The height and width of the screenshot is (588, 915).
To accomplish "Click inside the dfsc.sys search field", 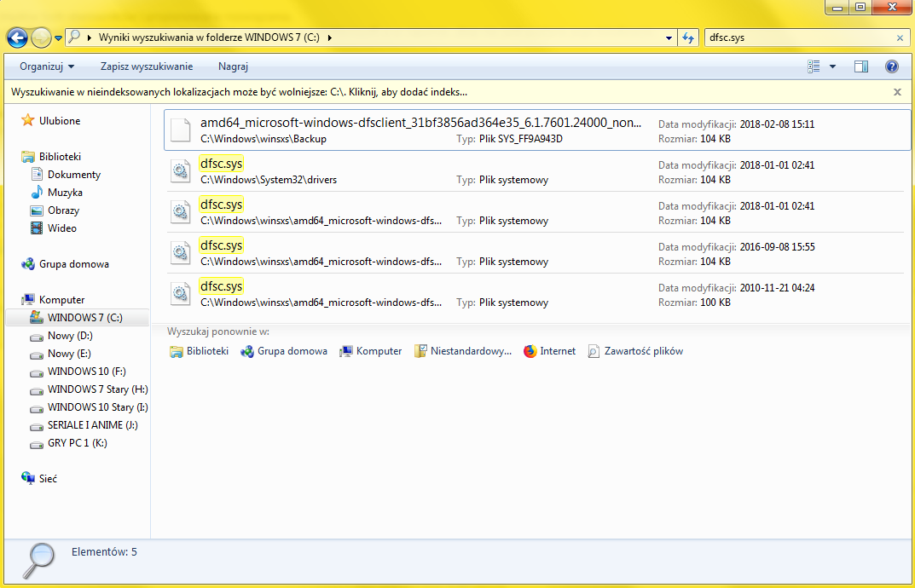I will point(800,37).
